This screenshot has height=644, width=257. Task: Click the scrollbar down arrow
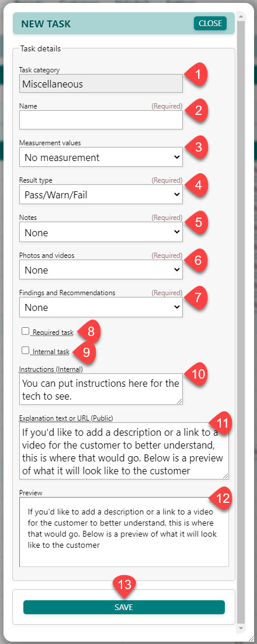(241, 629)
